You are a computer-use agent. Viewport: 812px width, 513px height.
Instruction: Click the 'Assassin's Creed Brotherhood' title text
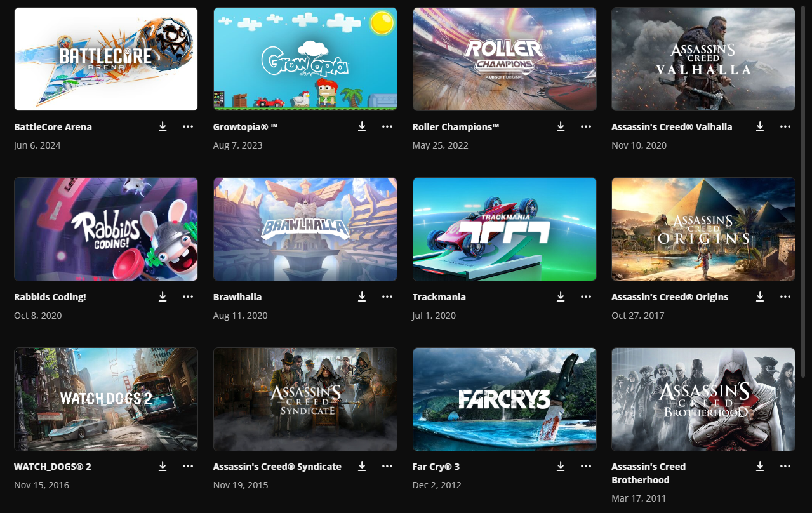pos(649,473)
